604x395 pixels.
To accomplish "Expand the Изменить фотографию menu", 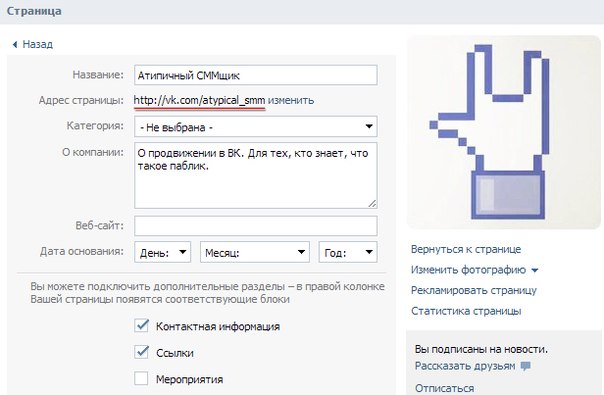I will 474,270.
